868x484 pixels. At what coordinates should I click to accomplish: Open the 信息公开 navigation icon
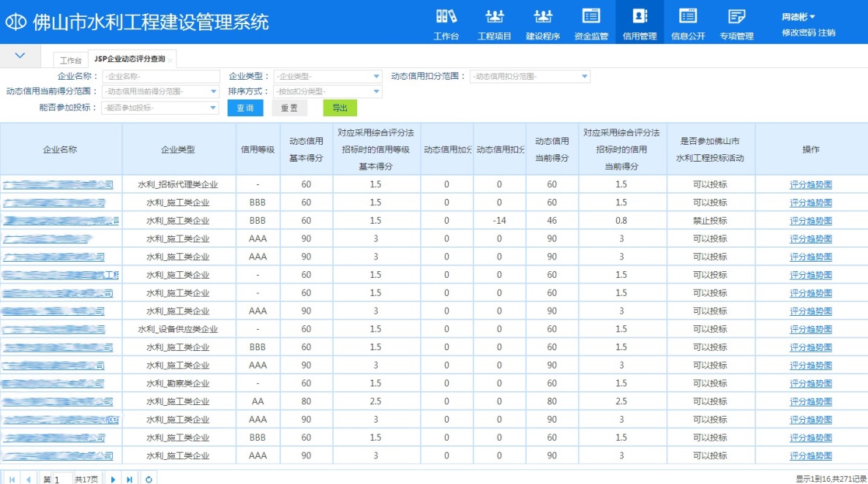(x=688, y=22)
